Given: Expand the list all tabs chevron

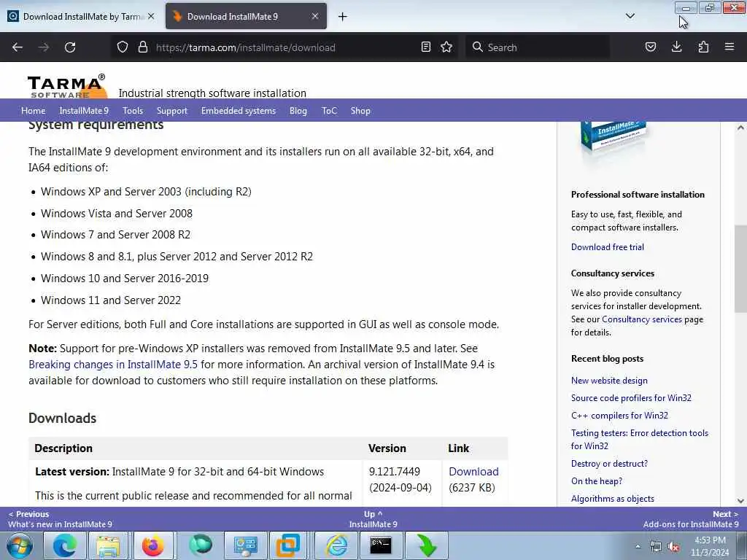Looking at the screenshot, I should pyautogui.click(x=630, y=16).
